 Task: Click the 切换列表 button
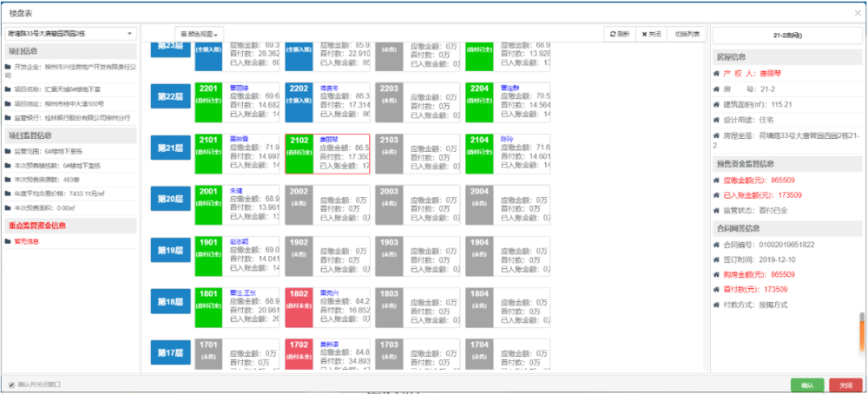tap(687, 34)
